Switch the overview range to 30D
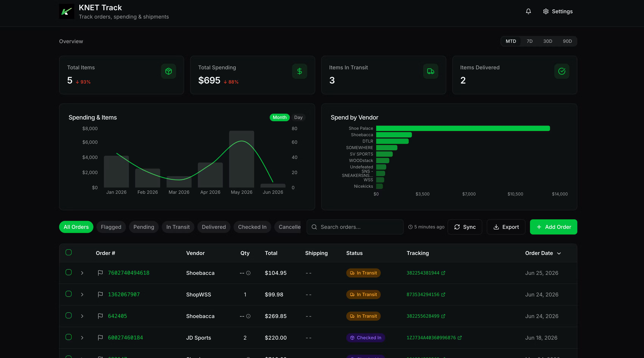This screenshot has width=644, height=358. point(548,41)
